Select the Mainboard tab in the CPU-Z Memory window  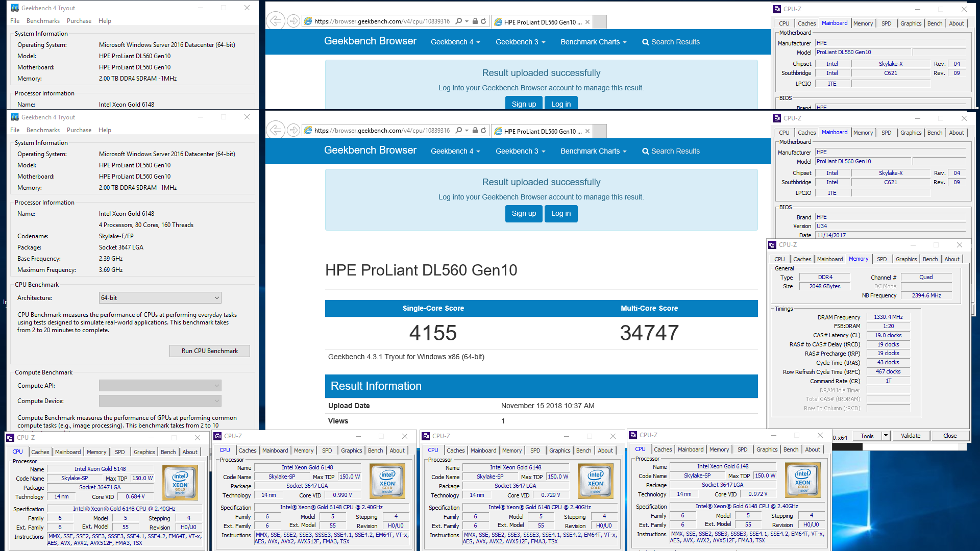click(x=830, y=259)
